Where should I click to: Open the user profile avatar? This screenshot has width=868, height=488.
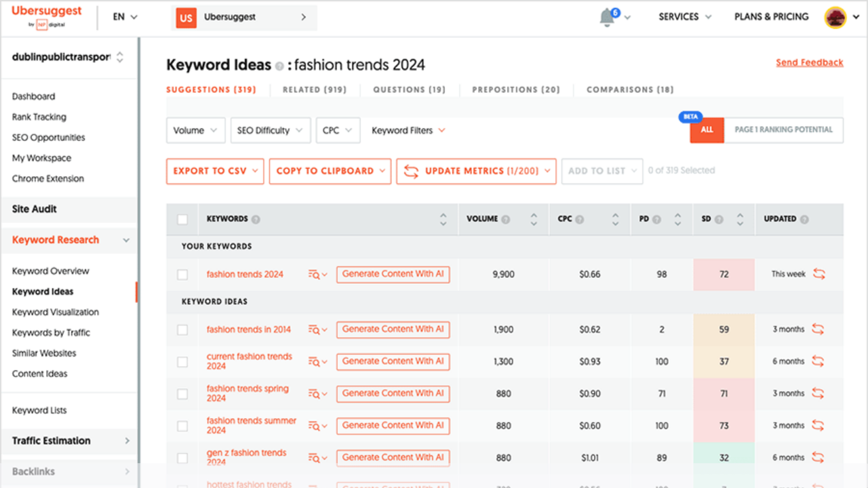coord(835,18)
